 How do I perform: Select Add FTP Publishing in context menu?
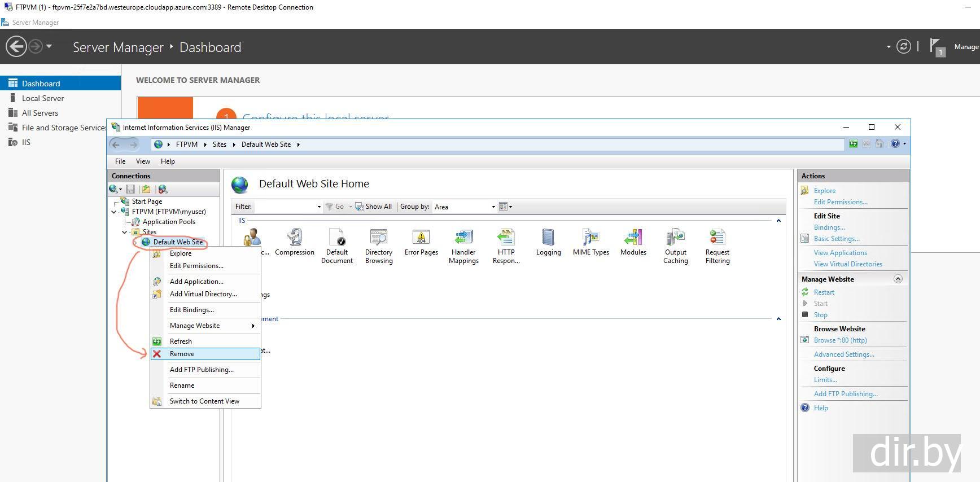pyautogui.click(x=202, y=370)
